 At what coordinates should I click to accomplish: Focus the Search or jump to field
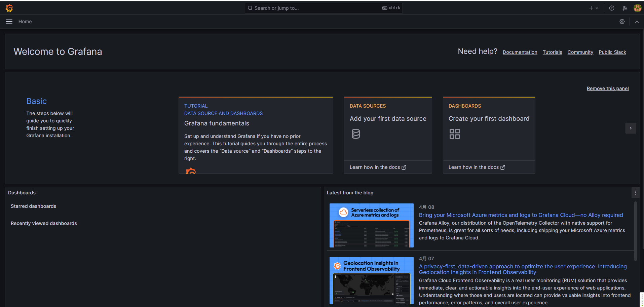(x=324, y=8)
